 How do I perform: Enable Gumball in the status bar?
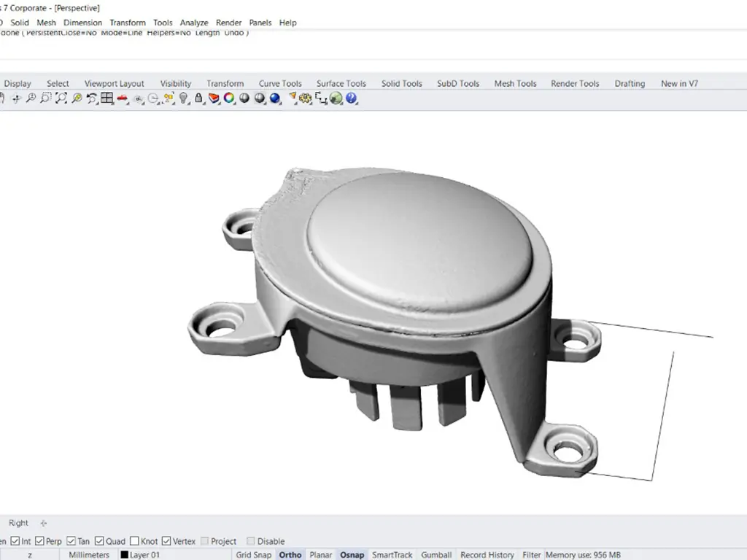(436, 555)
